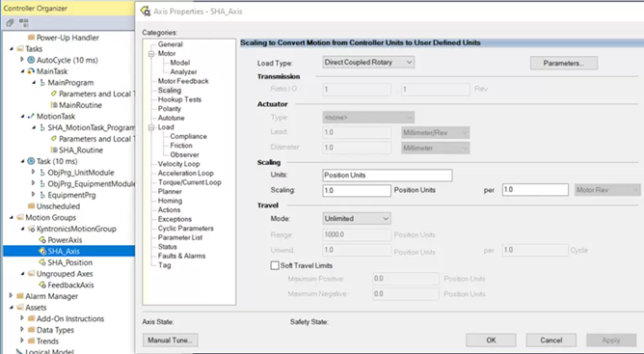The width and height of the screenshot is (644, 354).
Task: Select the Velocity Loop category
Action: tap(178, 164)
